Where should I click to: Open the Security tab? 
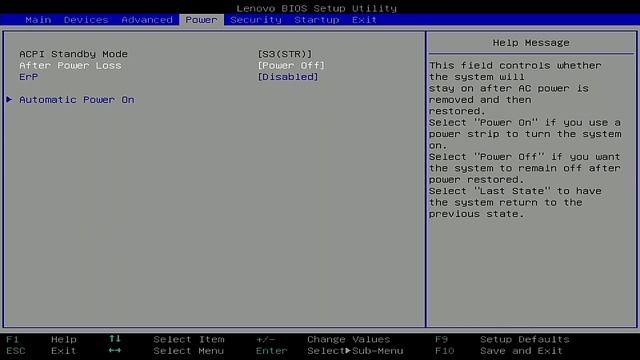[x=256, y=20]
